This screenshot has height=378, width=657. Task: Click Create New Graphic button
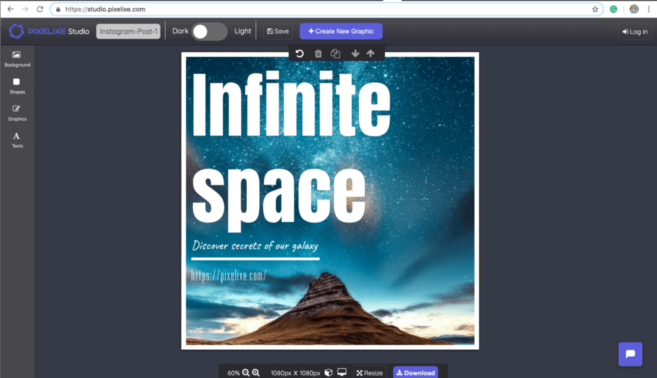pyautogui.click(x=341, y=31)
